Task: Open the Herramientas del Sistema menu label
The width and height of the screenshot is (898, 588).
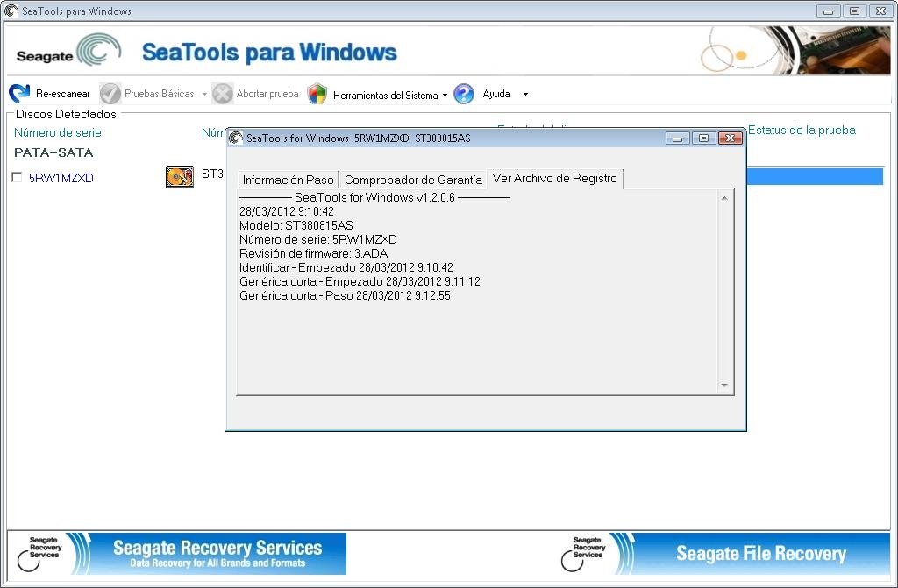Action: [386, 96]
